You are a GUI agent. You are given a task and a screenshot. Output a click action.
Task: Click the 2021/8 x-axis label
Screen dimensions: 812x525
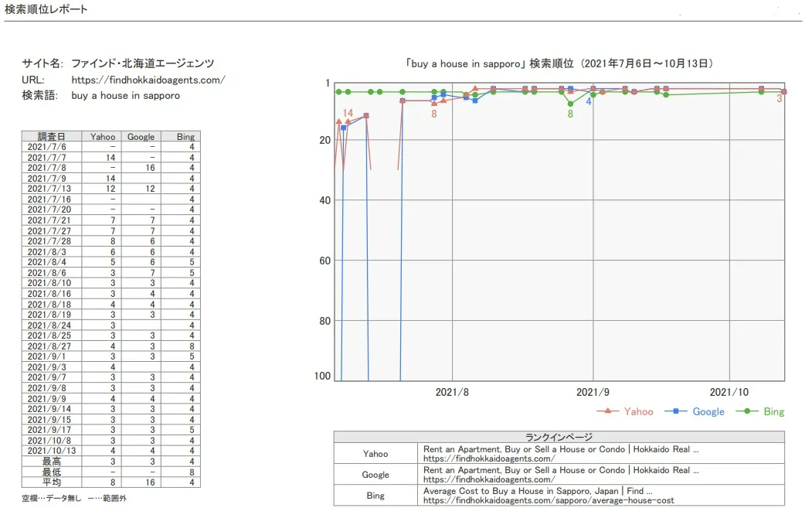tap(452, 392)
